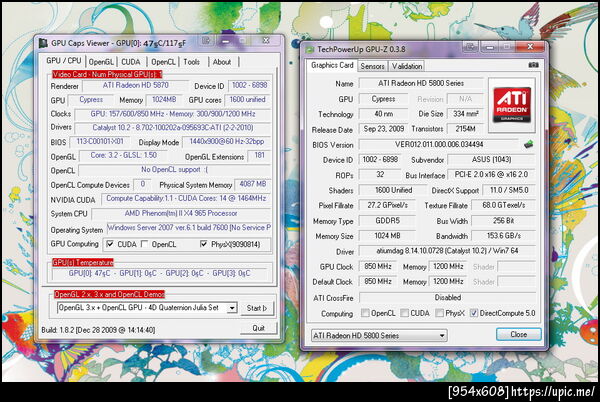Click the Operating System field in GPU Caps Viewer
Image resolution: width=600 pixels, height=402 pixels.
coord(189,228)
